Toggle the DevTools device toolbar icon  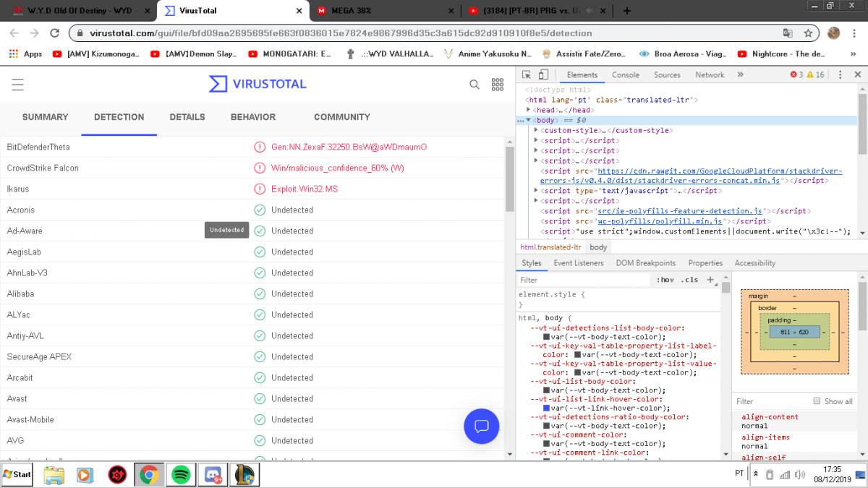click(x=543, y=74)
